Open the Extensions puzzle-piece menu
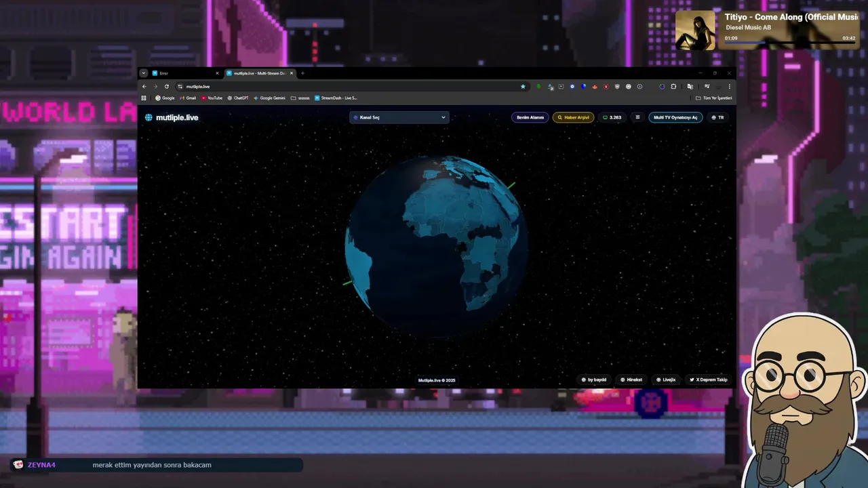Screen dimensions: 868x488 pyautogui.click(x=673, y=87)
